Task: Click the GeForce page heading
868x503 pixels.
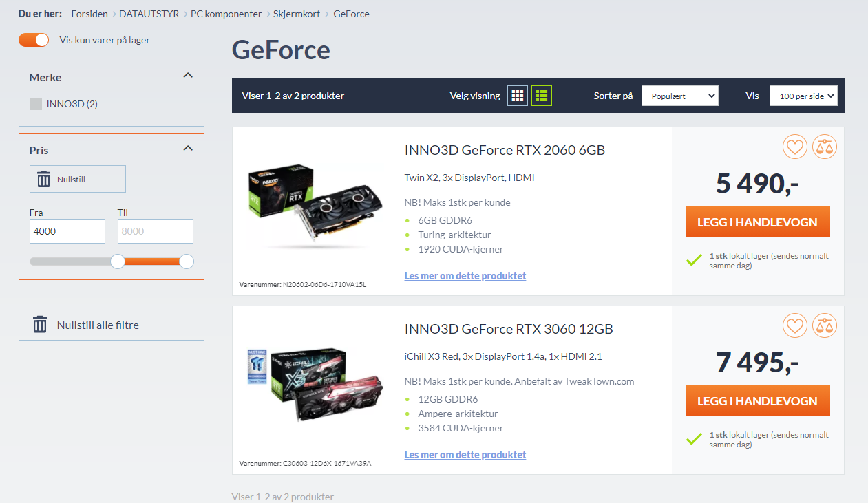Action: pyautogui.click(x=281, y=50)
